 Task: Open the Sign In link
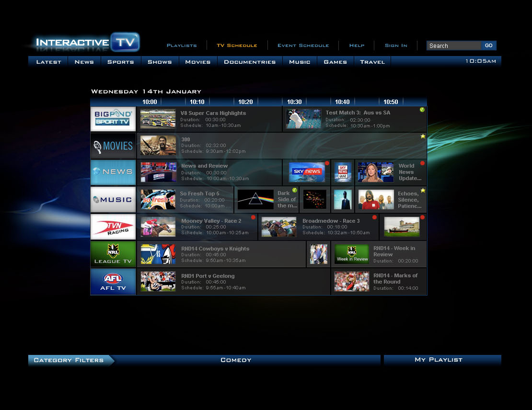click(x=395, y=45)
